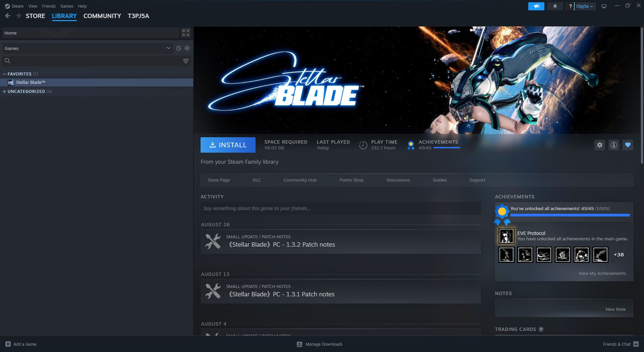Expand the Games filter dropdown
This screenshot has height=352, width=644.
click(x=87, y=48)
